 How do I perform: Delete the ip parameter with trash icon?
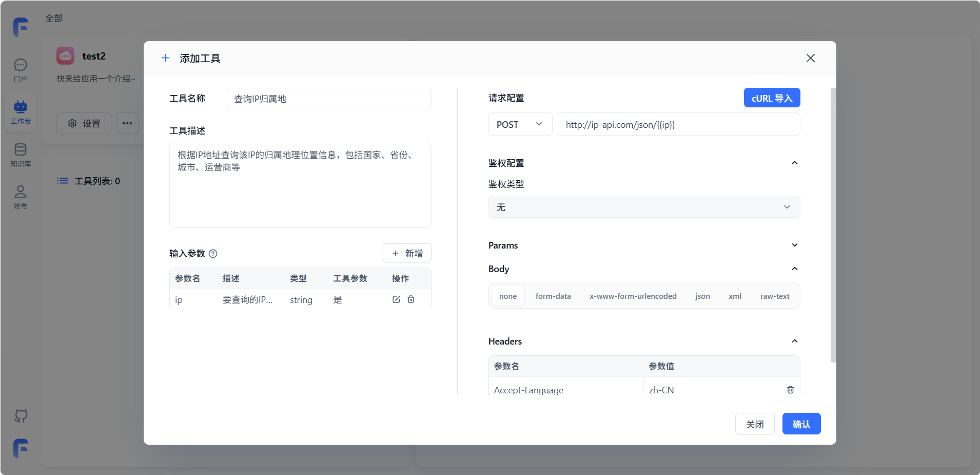tap(411, 299)
